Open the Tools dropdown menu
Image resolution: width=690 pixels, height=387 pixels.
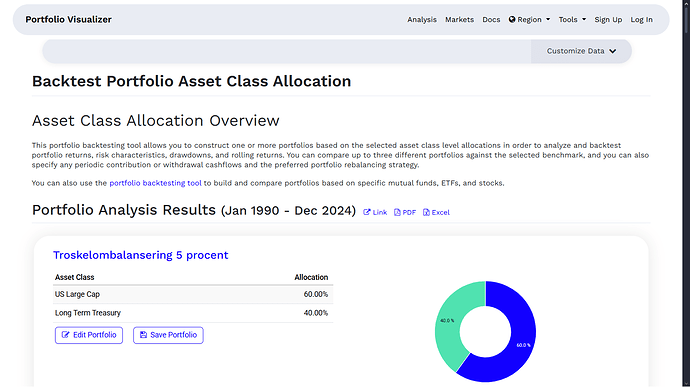tap(572, 19)
